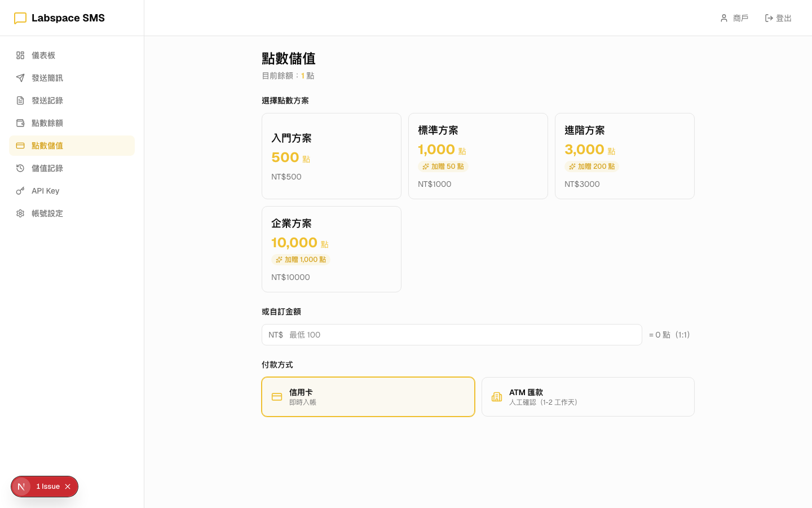The width and height of the screenshot is (812, 508).
Task: Select the 信用卡 payment method
Action: (368, 397)
